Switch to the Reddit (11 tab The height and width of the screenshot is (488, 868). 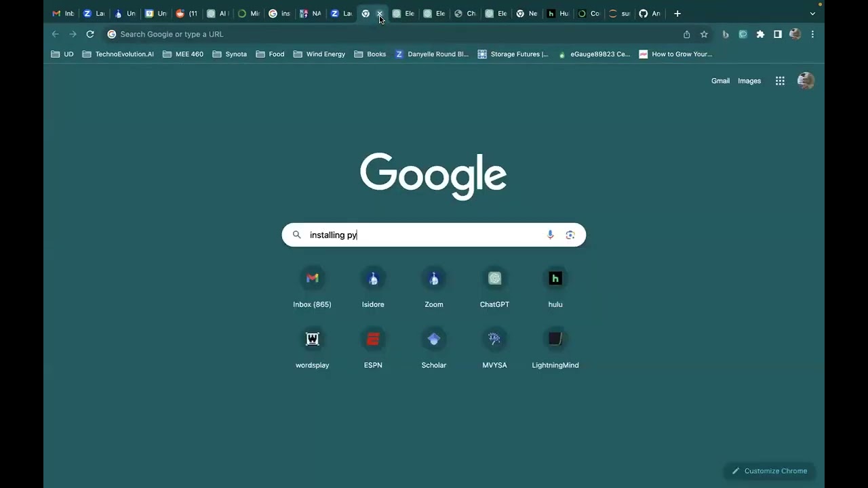pyautogui.click(x=186, y=14)
